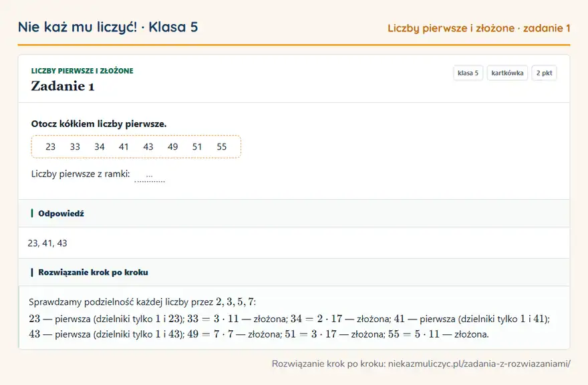Click the "Zadanie 1" heading
Viewport: 588px width, 385px height.
pos(63,86)
